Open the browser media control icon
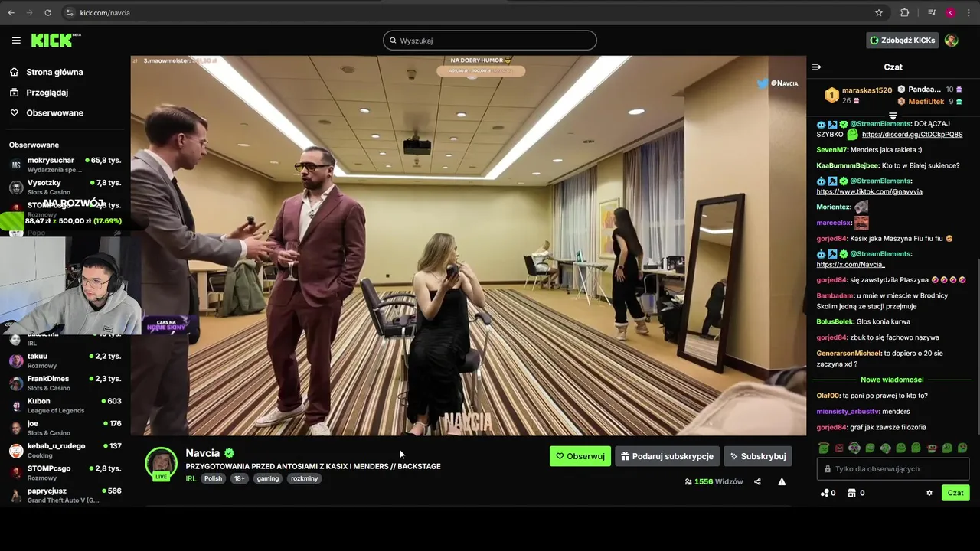Screen dimensions: 980x551 (x=932, y=13)
